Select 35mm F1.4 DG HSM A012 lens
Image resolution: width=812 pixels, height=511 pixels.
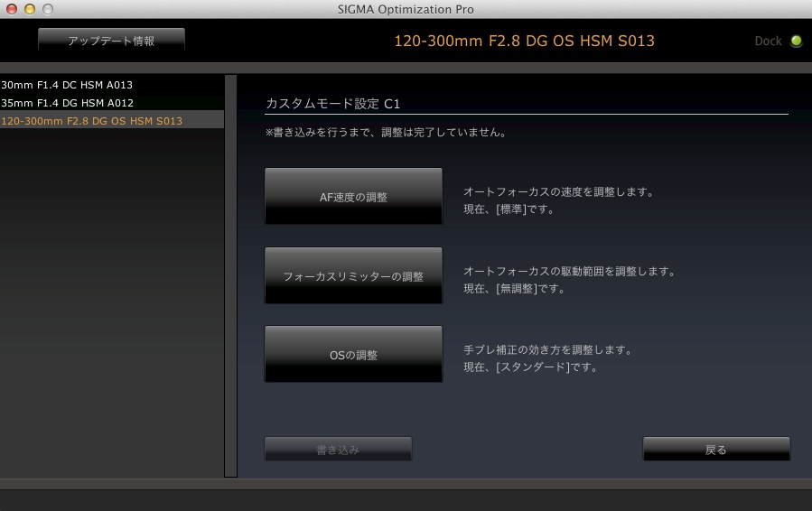point(112,103)
